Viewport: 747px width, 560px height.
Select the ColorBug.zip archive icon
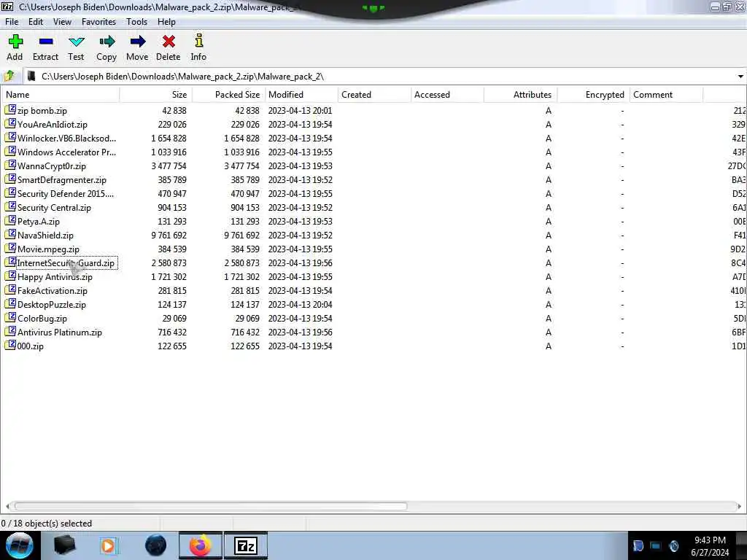(x=10, y=318)
